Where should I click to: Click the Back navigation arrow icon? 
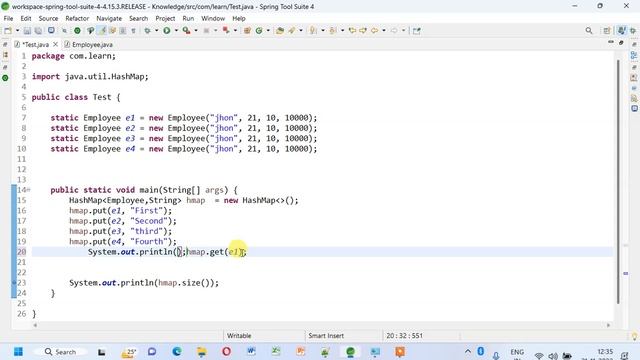point(374,31)
